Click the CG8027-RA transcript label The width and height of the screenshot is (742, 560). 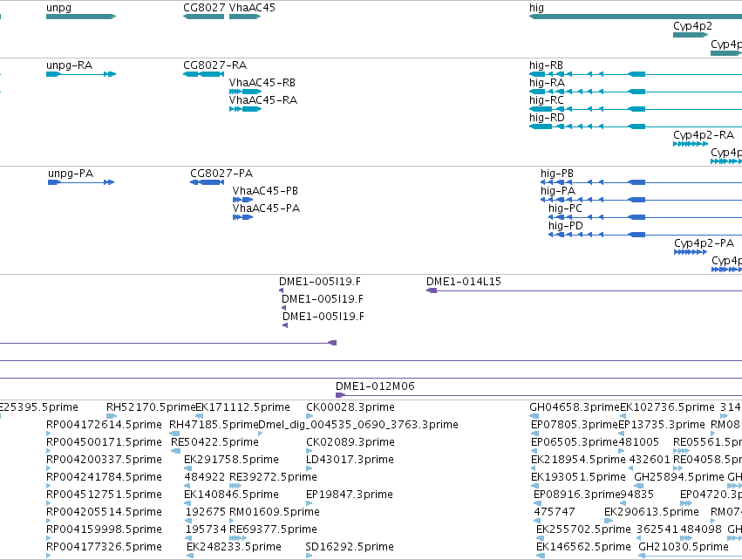214,65
